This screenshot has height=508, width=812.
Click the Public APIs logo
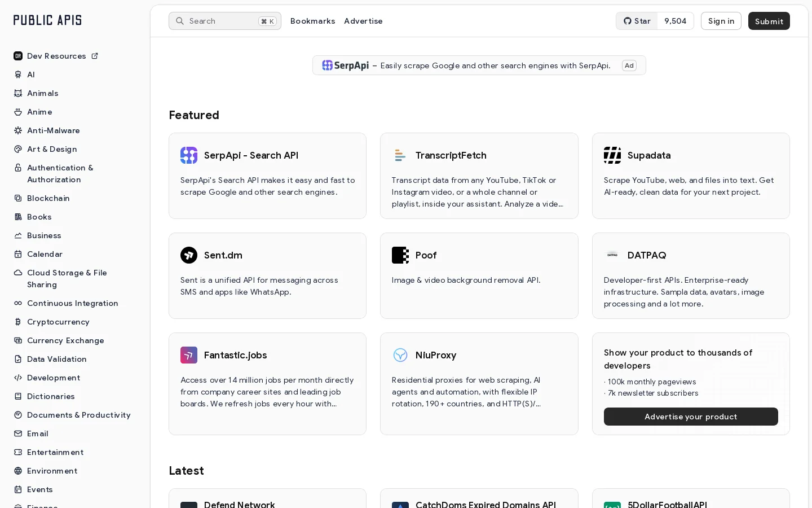(47, 20)
